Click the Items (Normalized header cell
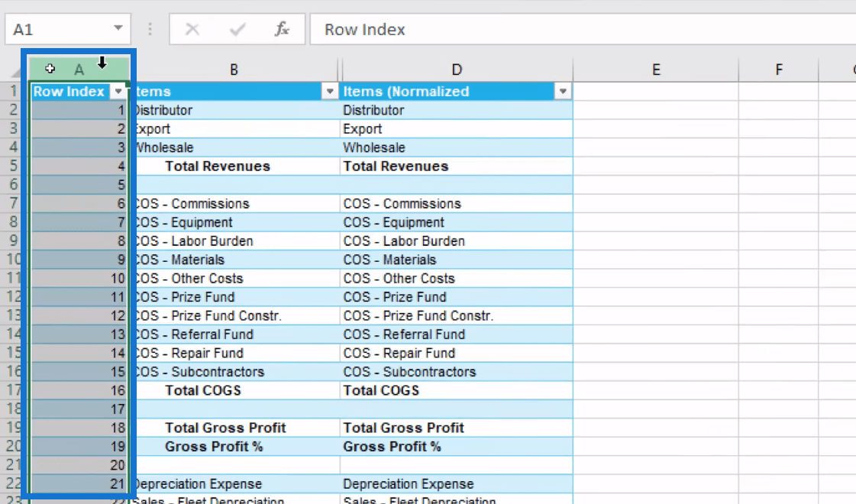856x504 pixels. (x=457, y=91)
